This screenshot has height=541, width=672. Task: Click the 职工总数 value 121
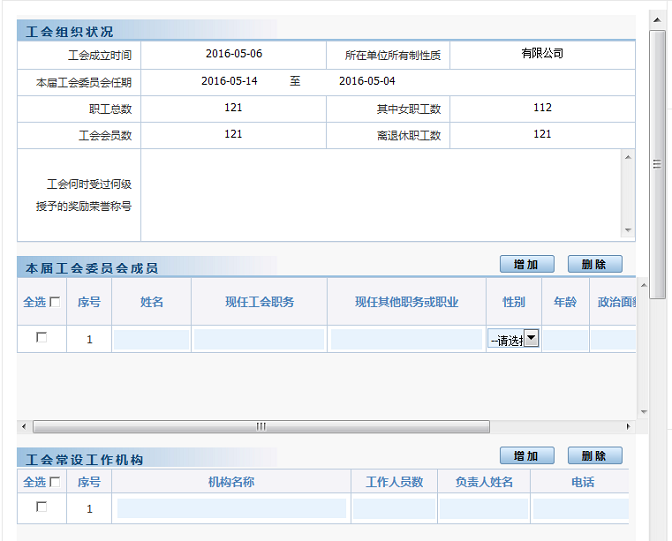click(x=233, y=108)
